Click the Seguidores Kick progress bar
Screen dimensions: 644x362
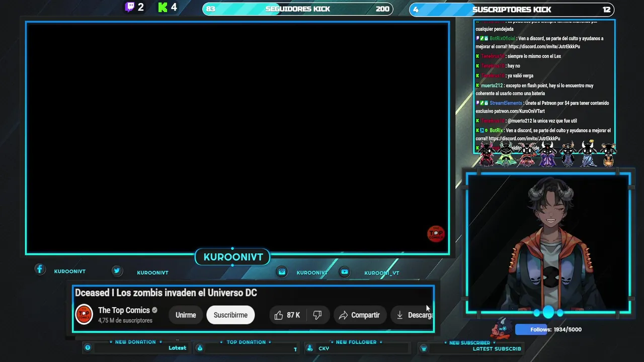point(297,9)
